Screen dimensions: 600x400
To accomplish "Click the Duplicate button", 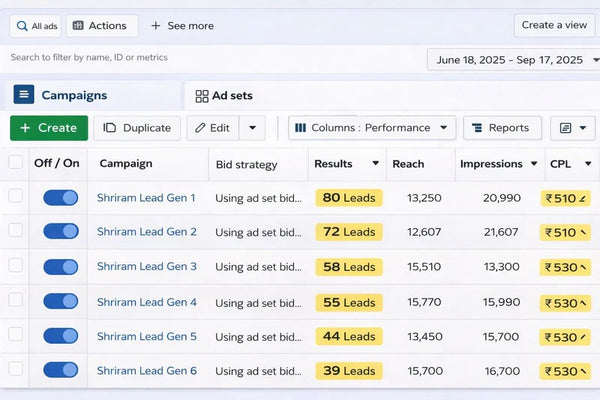I will (x=137, y=128).
